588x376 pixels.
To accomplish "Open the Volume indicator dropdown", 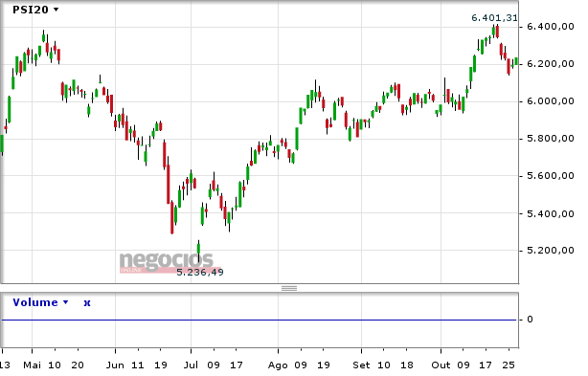I will point(40,302).
